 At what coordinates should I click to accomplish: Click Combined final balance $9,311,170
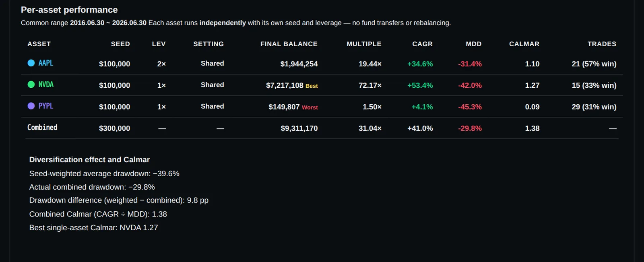click(x=299, y=128)
